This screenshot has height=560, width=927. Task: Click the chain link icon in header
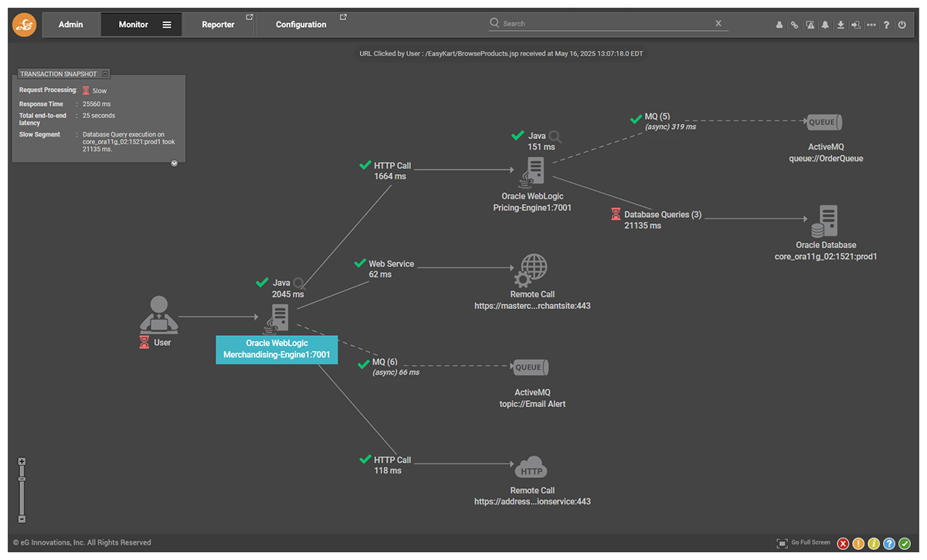(794, 25)
